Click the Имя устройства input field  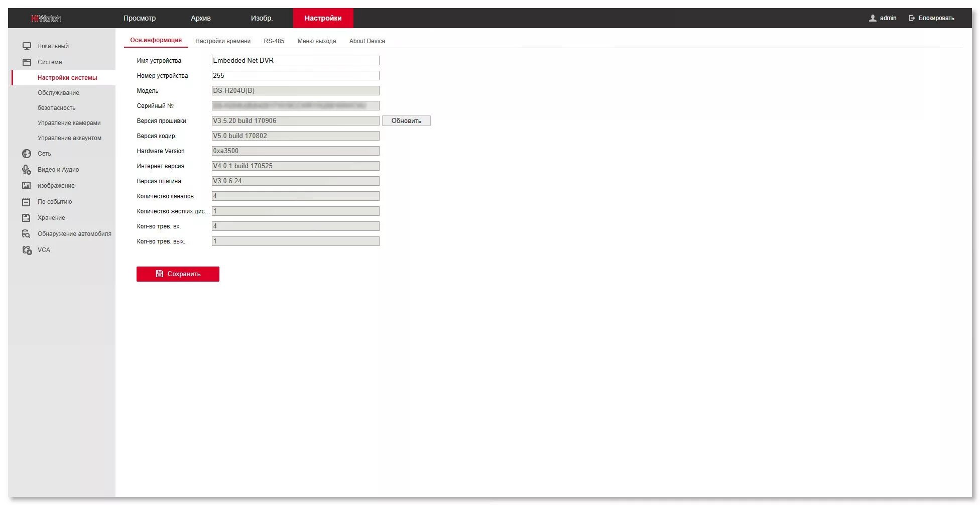(295, 61)
